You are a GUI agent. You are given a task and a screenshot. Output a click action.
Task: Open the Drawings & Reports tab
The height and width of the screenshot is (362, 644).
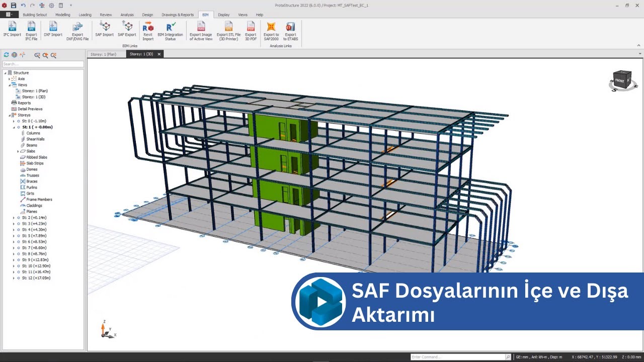[x=178, y=15]
